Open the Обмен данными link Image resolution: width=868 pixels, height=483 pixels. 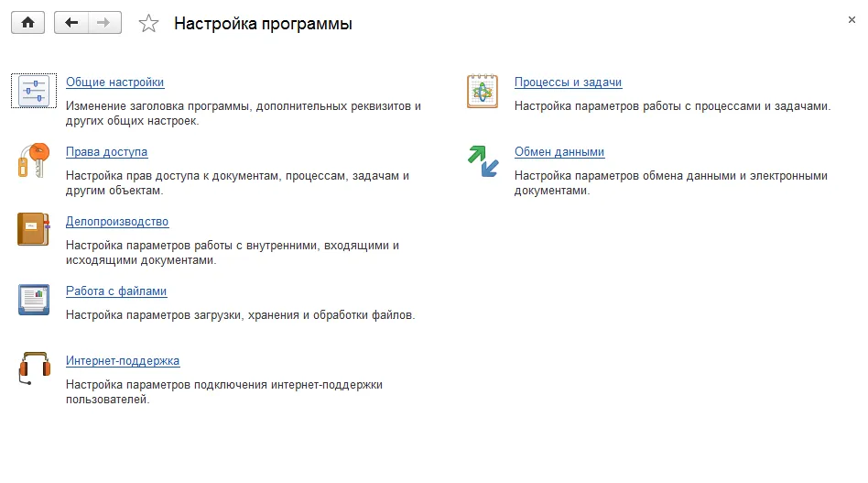[x=559, y=152]
